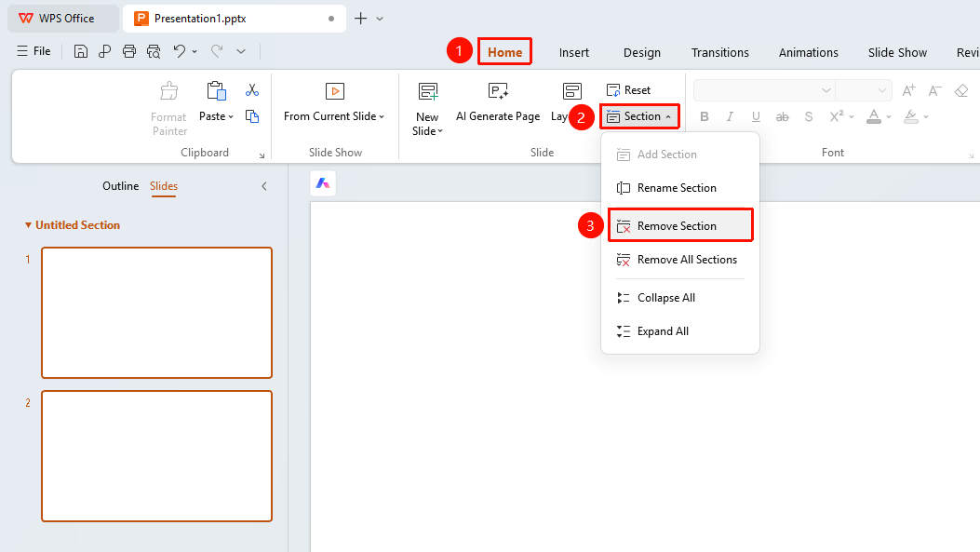
Task: Apply the text Highlight Color swatch
Action: tap(911, 116)
